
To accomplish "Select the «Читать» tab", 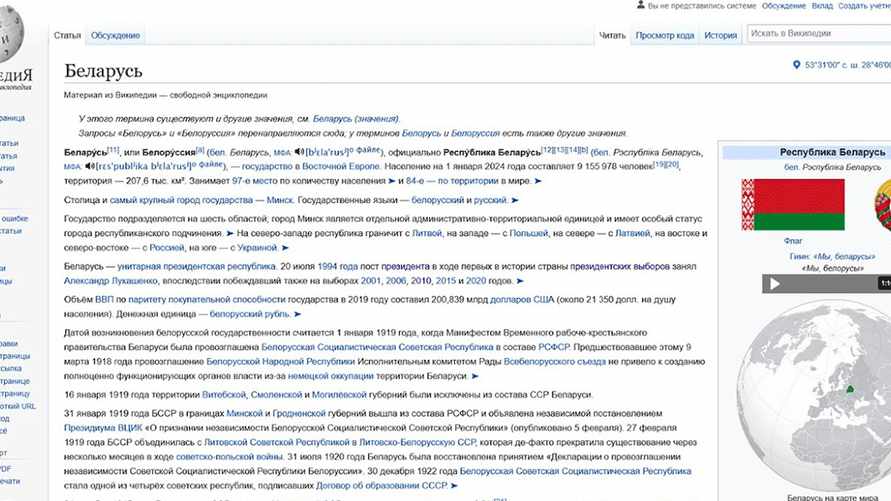I will (612, 35).
